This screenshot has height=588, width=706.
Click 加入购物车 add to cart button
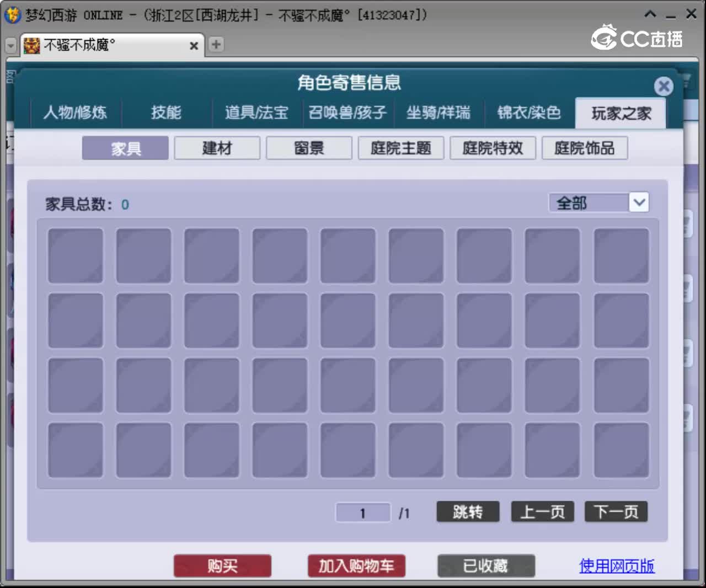click(x=357, y=566)
